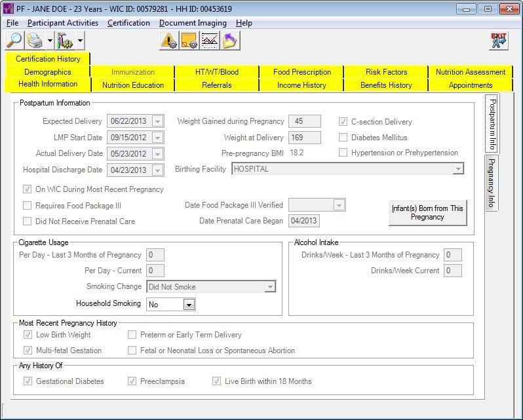Image resolution: width=523 pixels, height=420 pixels.
Task: Click cigarettes Per Day - Current field
Action: tap(155, 271)
